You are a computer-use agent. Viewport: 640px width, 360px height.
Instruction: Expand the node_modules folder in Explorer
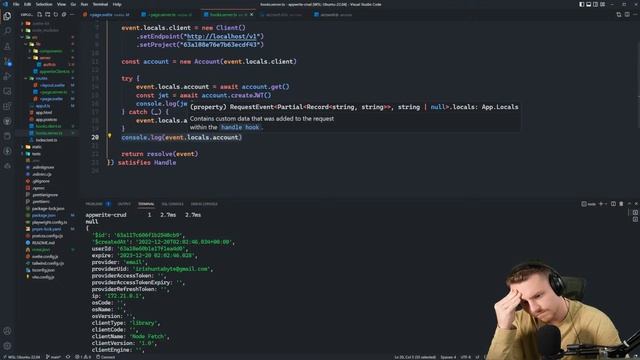click(45, 30)
